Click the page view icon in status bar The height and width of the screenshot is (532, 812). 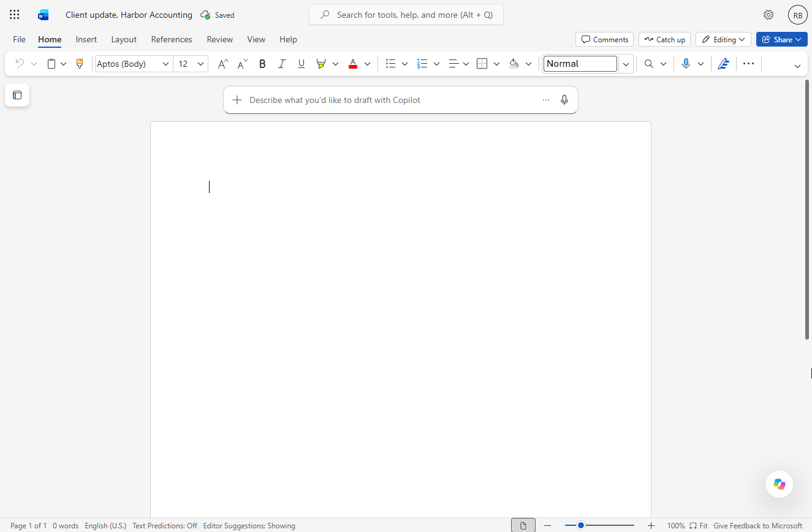coord(523,525)
